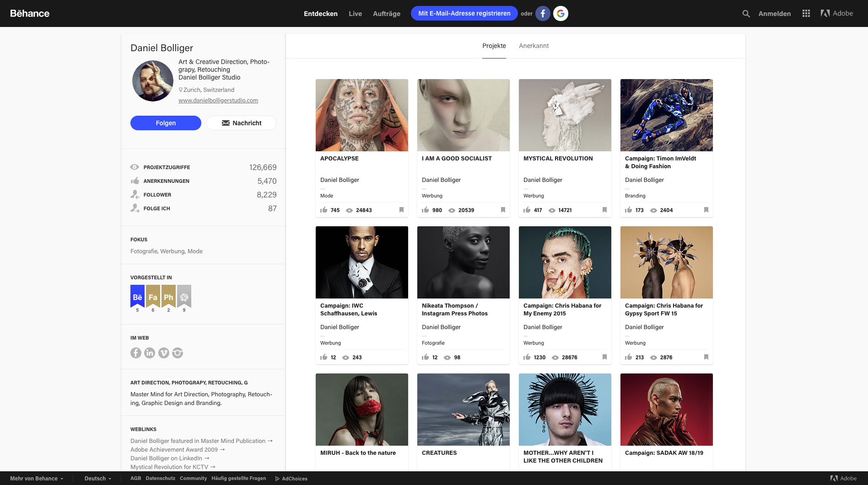The image size is (868, 485).
Task: Bookmark the MYSTICAL REVOLUTION project
Action: click(604, 210)
